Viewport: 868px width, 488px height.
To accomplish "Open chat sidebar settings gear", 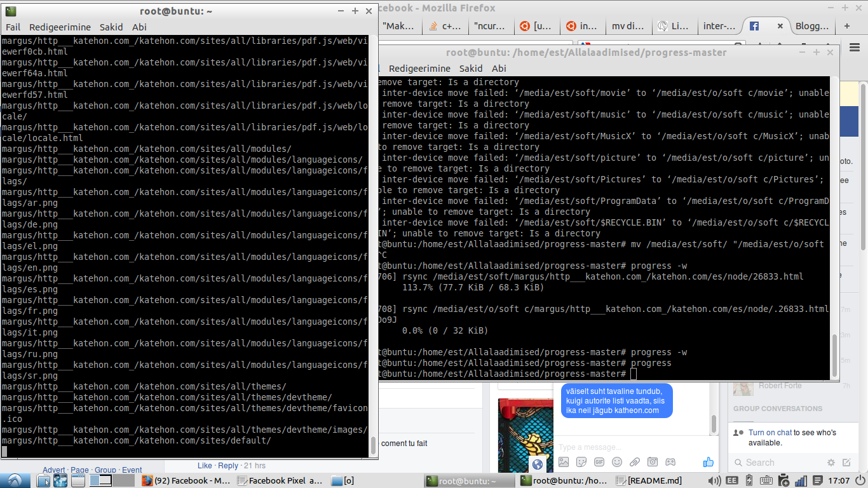I will tap(831, 463).
